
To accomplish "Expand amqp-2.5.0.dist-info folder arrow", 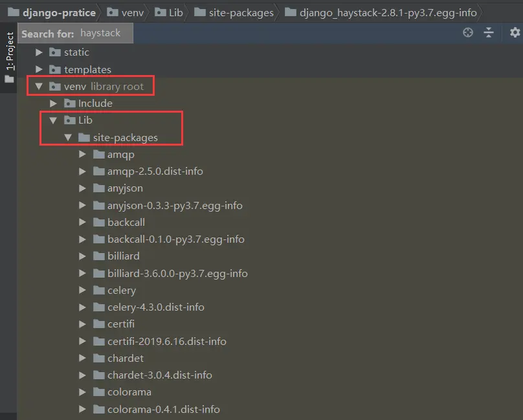I will tap(82, 171).
